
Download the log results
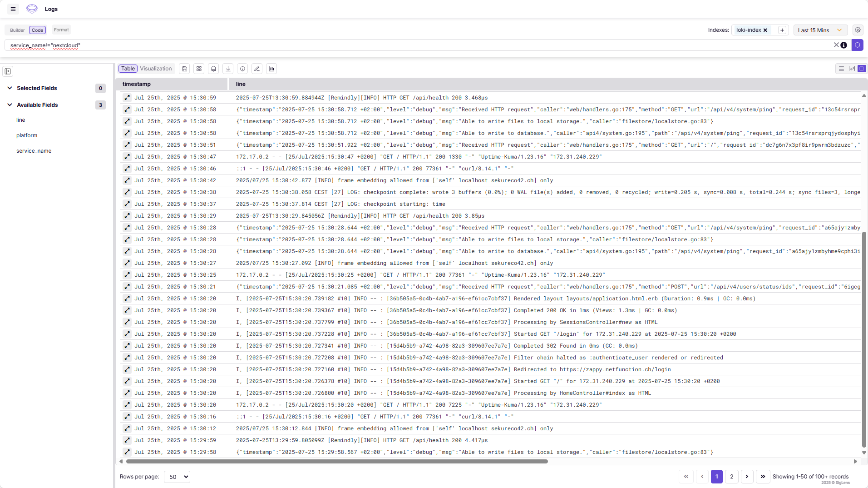228,69
